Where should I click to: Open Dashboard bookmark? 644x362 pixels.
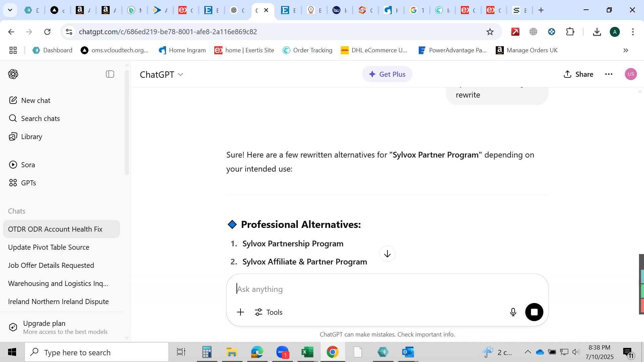coord(52,50)
